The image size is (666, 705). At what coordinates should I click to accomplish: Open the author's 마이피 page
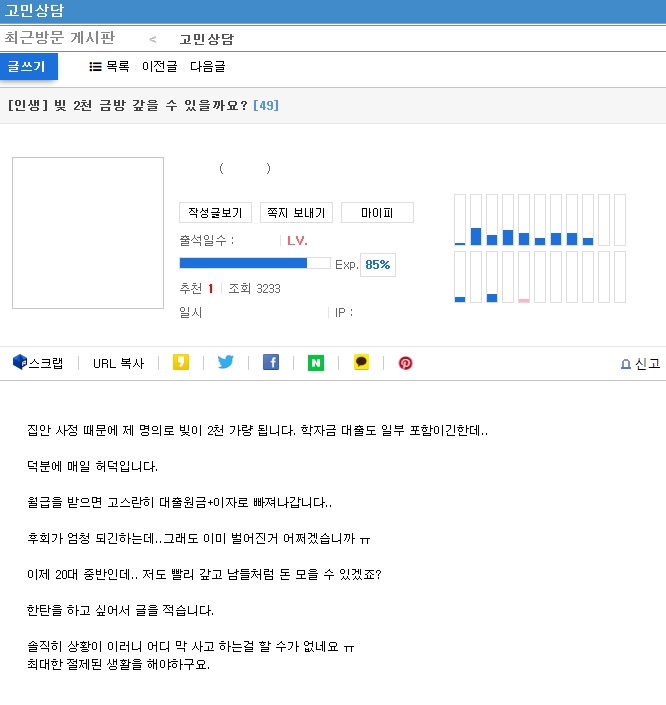pyautogui.click(x=377, y=213)
